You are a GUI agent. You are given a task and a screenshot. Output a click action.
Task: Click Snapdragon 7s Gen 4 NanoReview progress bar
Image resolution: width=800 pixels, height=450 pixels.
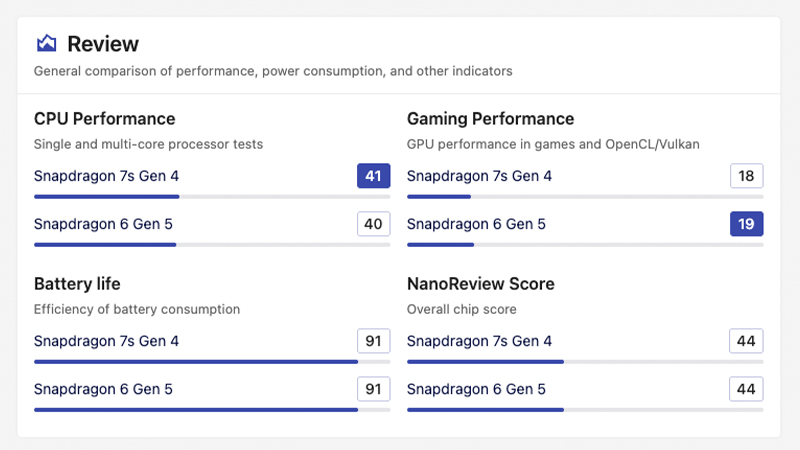[585, 362]
